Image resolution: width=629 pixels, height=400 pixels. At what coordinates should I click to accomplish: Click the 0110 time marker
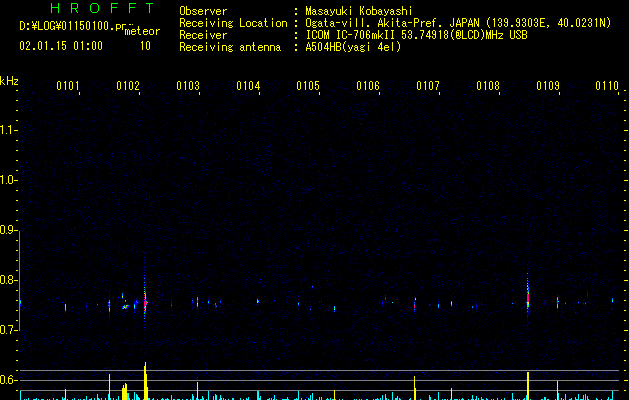click(607, 86)
